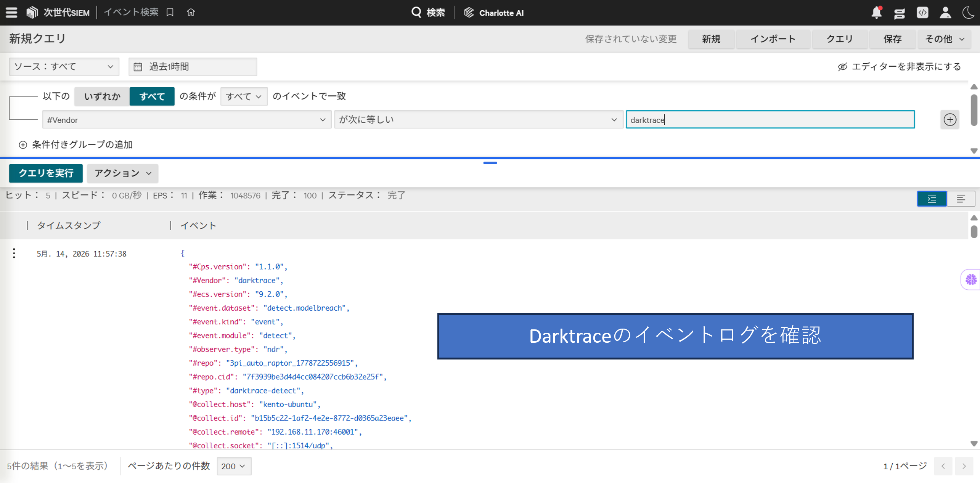The image size is (980, 483).
Task: Select the すべて match option
Action: pyautogui.click(x=152, y=96)
